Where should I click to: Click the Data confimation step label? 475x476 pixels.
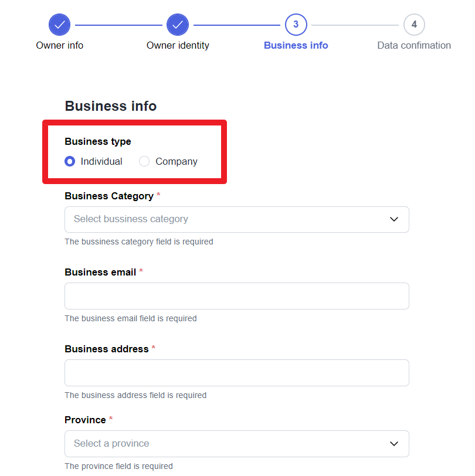click(414, 45)
